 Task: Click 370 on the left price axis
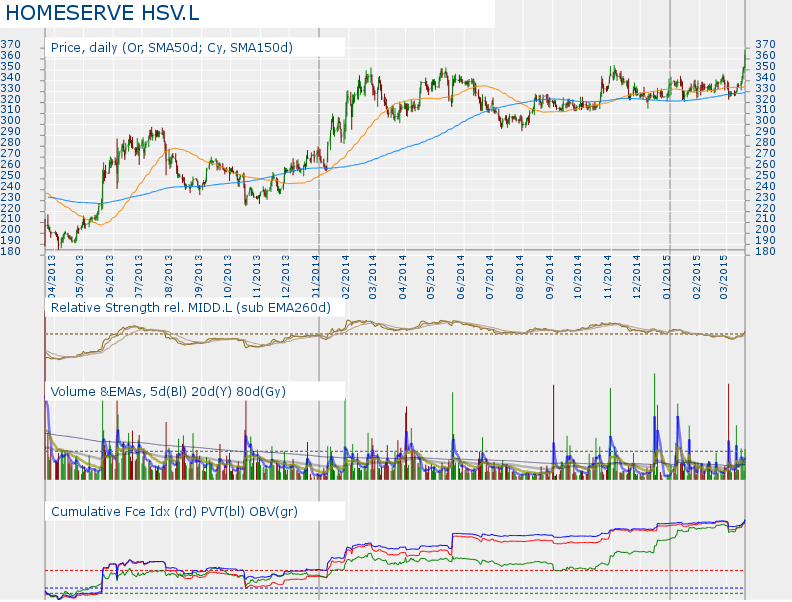point(11,45)
